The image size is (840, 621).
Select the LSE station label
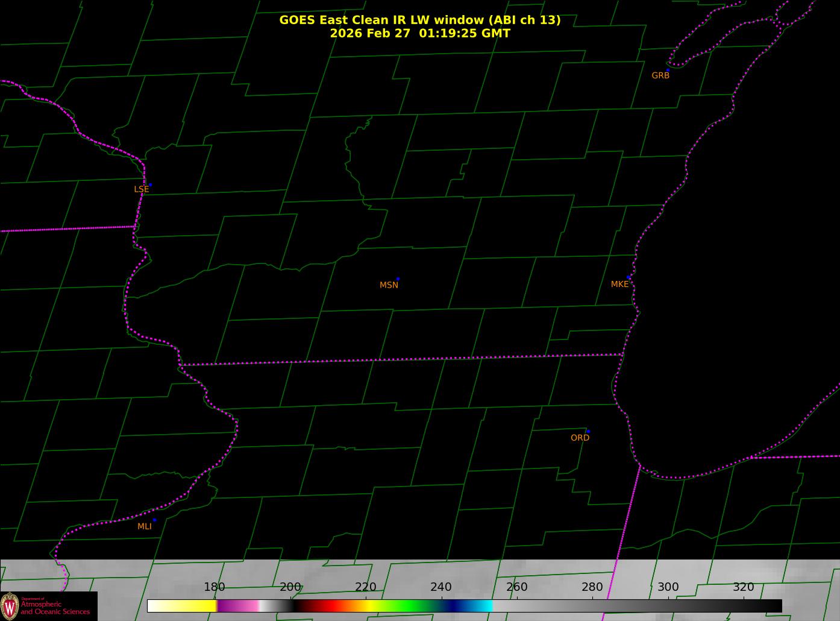pos(141,189)
